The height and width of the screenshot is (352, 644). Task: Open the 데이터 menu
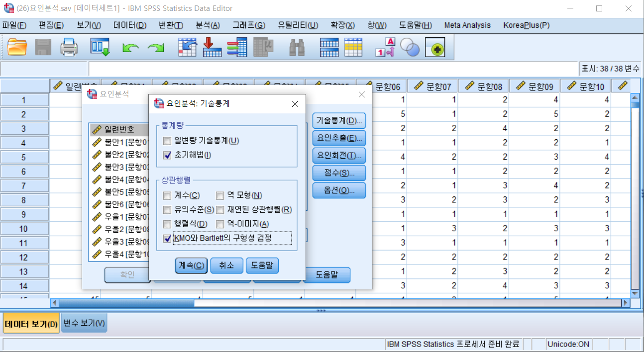point(129,25)
